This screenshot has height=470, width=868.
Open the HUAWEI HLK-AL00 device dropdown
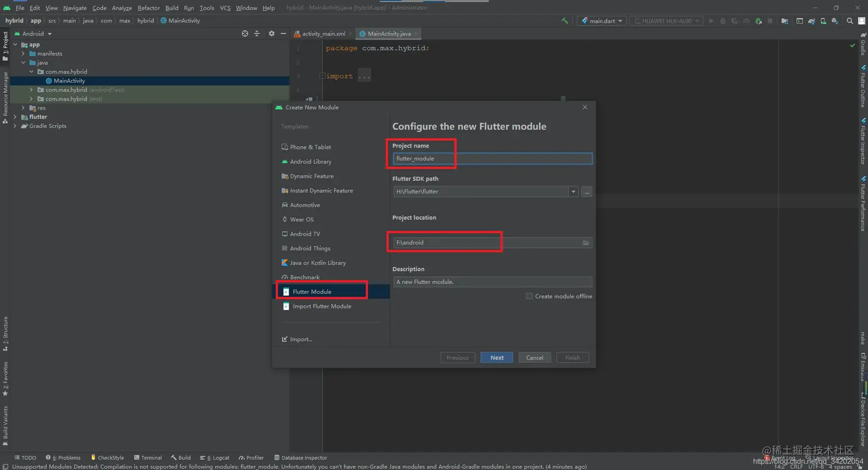(666, 21)
